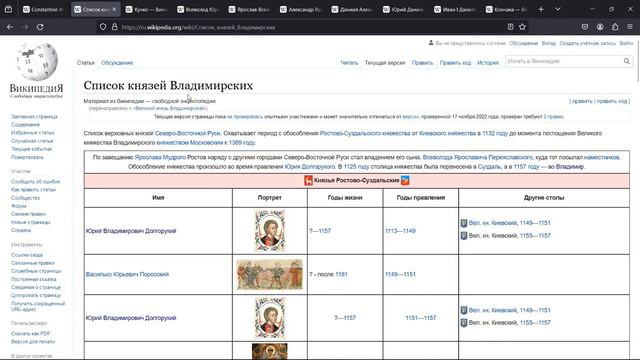This screenshot has height=360, width=640.
Task: Open the Юрия Долгорукого link in intro box
Action: (x=310, y=167)
